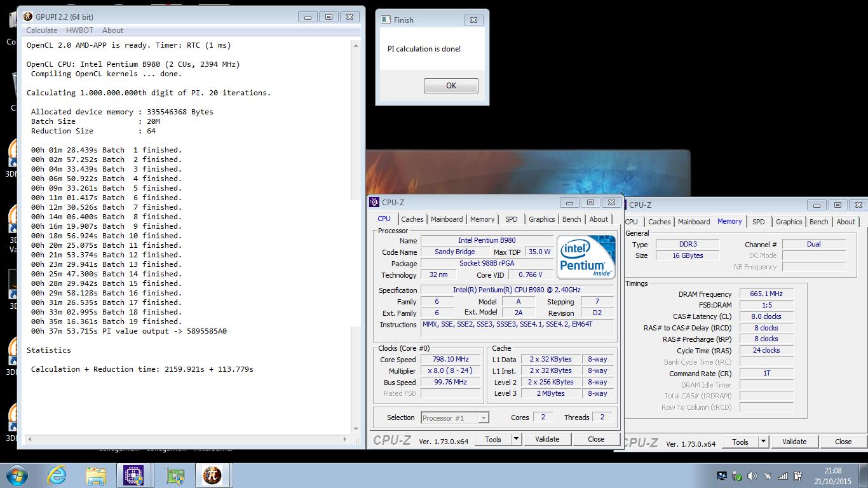This screenshot has height=488, width=868.
Task: Switch to Caches tab in rear CPU-Z window
Action: tap(659, 222)
